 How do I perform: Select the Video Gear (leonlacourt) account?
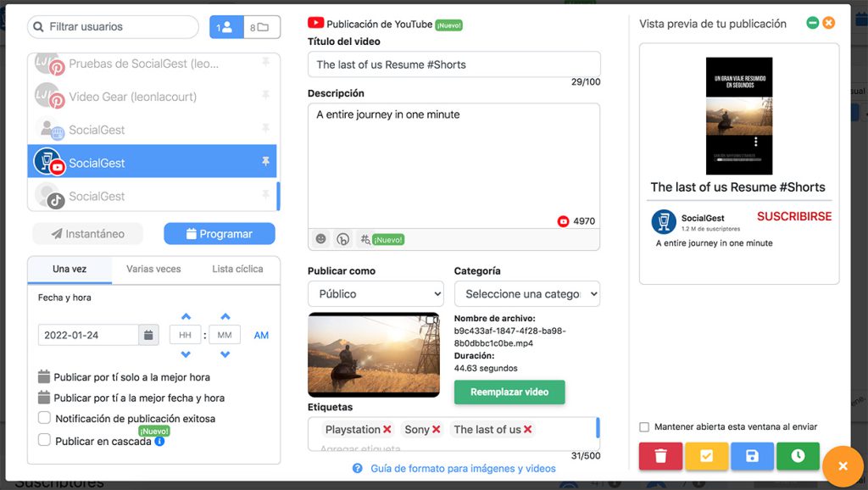click(152, 97)
